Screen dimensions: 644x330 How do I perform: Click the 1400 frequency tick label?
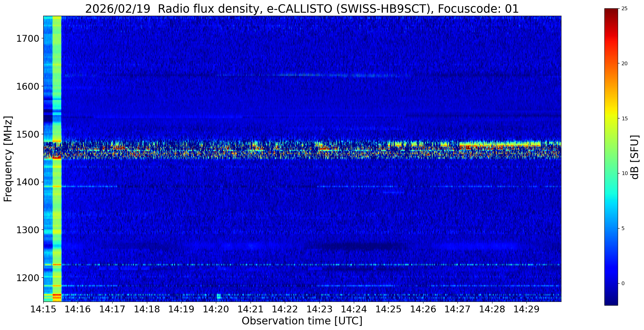(28, 182)
